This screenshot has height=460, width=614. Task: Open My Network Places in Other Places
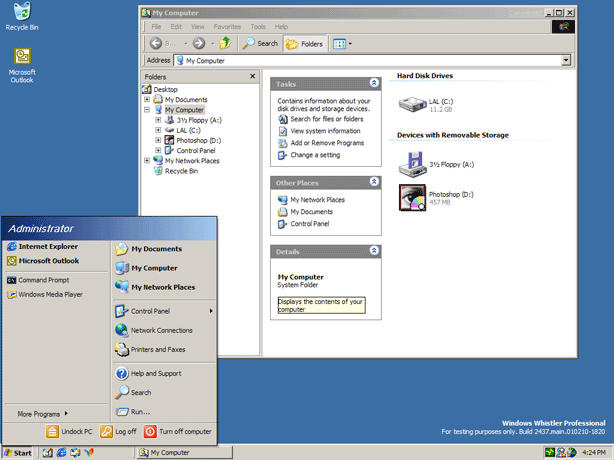point(311,200)
